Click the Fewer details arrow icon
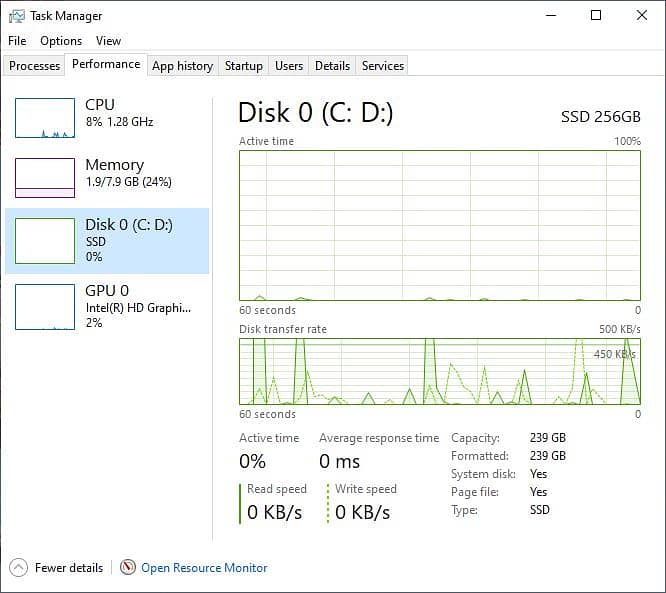The height and width of the screenshot is (593, 666). click(x=18, y=568)
